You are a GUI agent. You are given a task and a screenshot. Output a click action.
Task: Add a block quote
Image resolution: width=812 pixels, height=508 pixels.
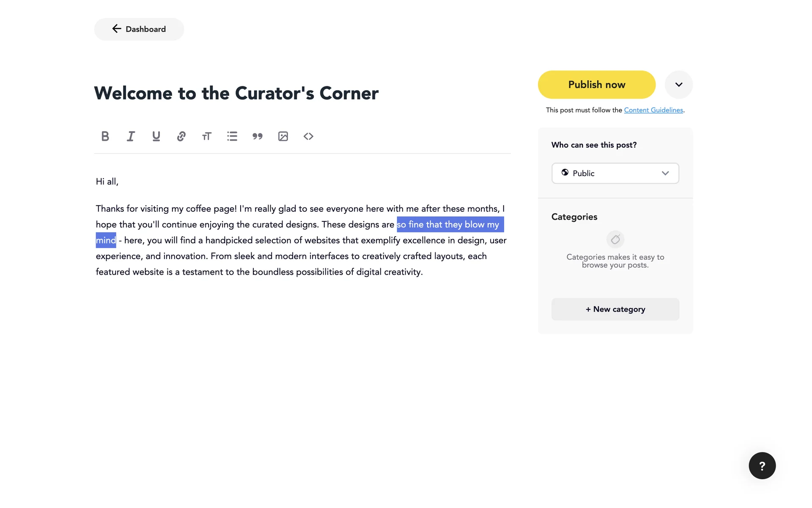pyautogui.click(x=258, y=136)
